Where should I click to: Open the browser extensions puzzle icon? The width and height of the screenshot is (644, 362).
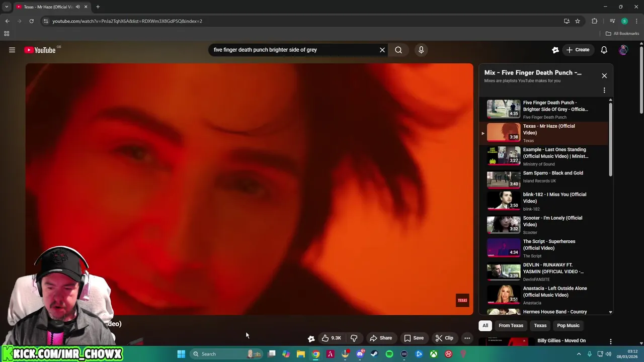tap(595, 21)
